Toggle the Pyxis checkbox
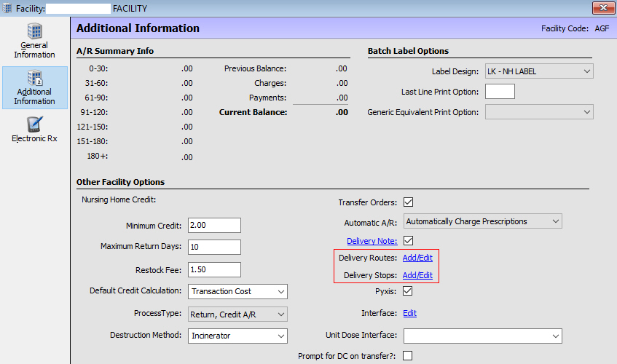Image resolution: width=617 pixels, height=364 pixels. click(408, 291)
